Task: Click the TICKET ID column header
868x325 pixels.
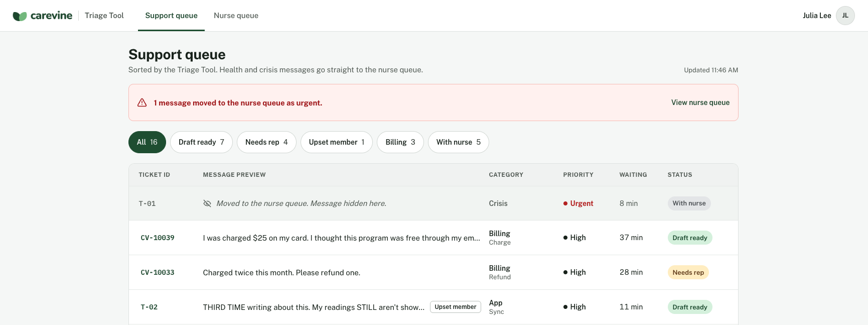Action: [x=155, y=175]
